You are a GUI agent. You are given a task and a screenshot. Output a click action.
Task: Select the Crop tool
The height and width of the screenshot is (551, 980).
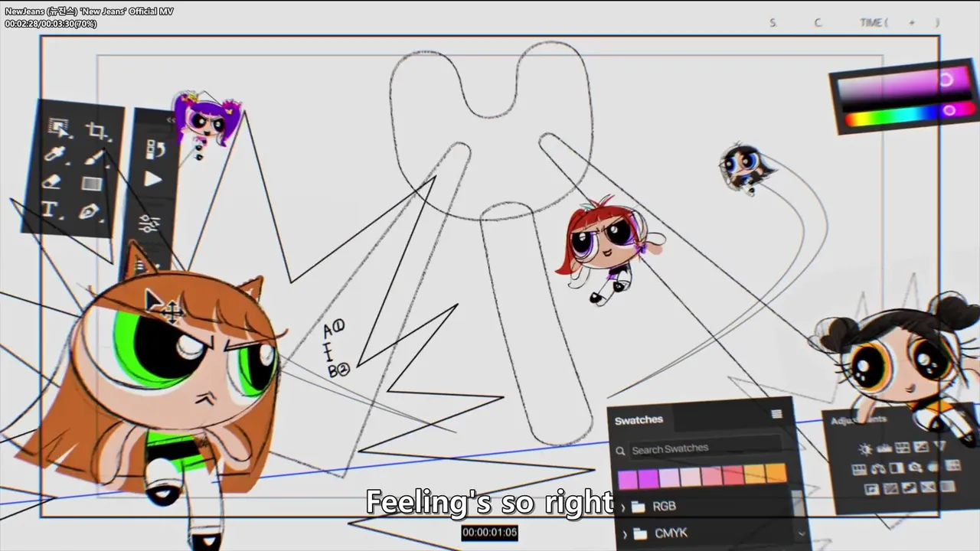(x=96, y=131)
